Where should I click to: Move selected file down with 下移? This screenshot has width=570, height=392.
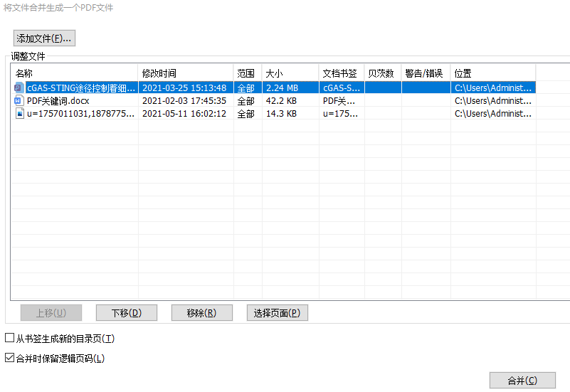[x=127, y=313]
